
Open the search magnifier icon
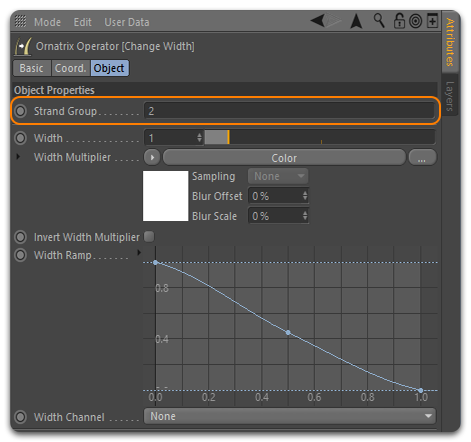(x=379, y=21)
